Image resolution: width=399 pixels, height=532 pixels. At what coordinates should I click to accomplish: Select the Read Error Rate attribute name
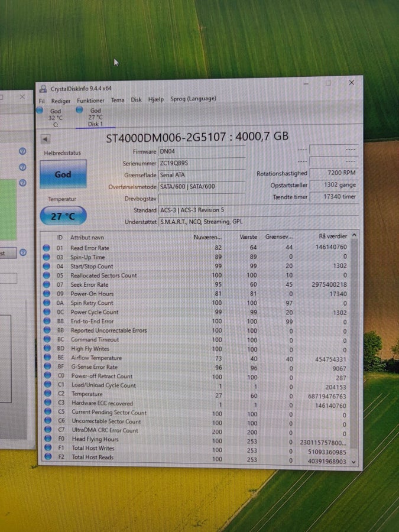90,248
